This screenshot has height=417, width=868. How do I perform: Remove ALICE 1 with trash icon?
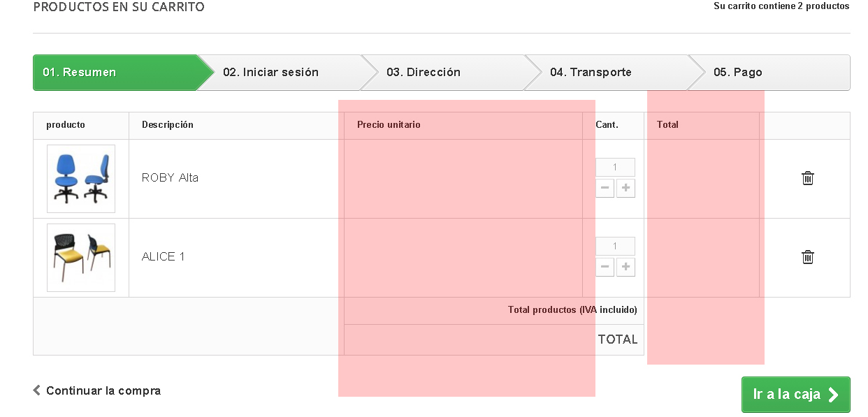pyautogui.click(x=807, y=257)
